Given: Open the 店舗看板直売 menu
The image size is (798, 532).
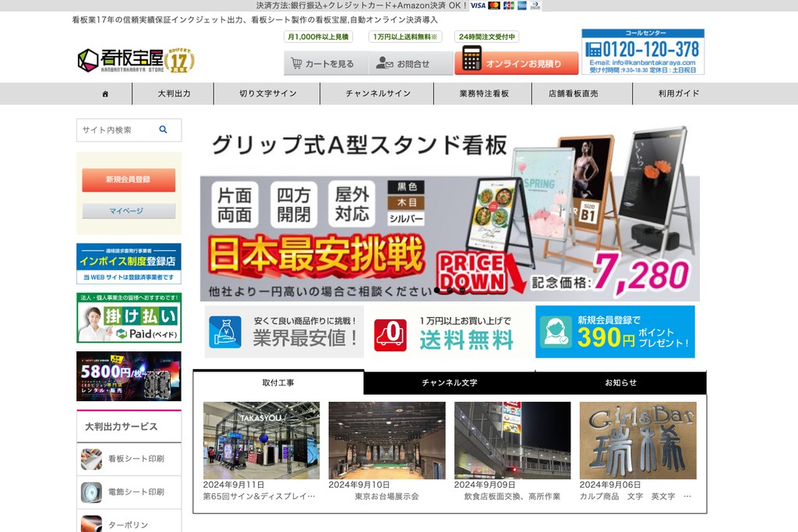Looking at the screenshot, I should coord(573,93).
